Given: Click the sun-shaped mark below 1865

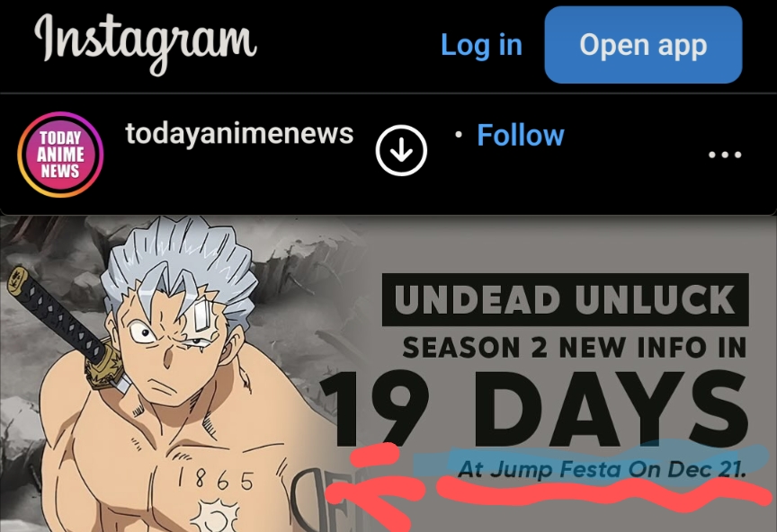Looking at the screenshot, I should [215, 516].
